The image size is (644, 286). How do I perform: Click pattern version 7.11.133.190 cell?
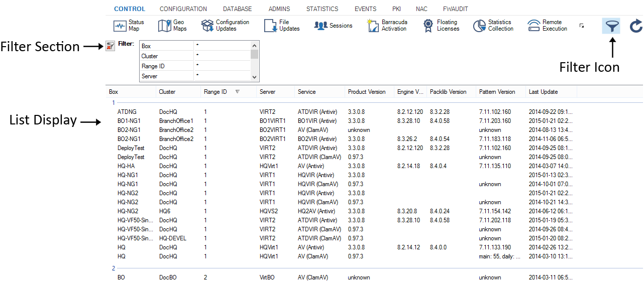[x=495, y=247]
